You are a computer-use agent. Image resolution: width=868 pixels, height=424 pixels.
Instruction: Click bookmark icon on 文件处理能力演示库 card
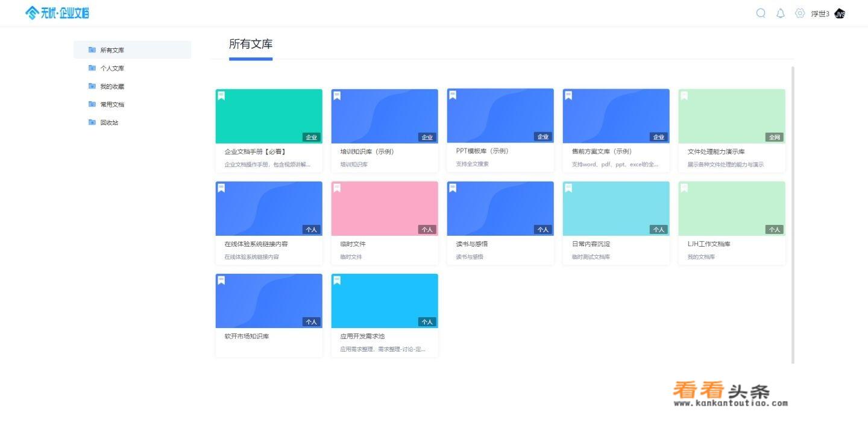tap(684, 95)
